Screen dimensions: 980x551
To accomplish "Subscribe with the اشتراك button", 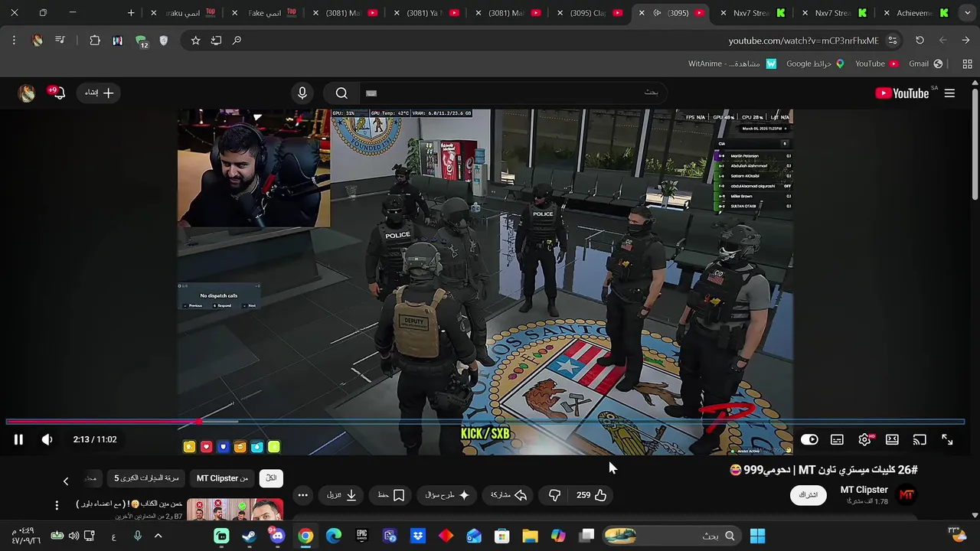I will coord(808,495).
